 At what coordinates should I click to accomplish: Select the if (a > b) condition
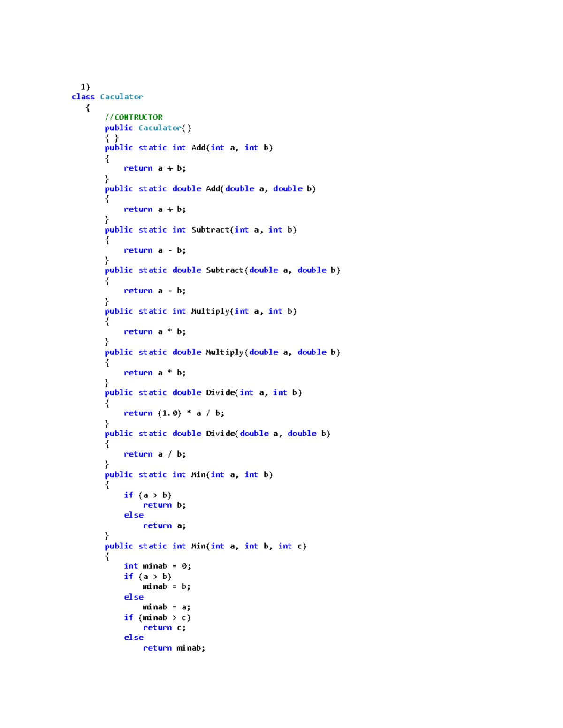click(x=148, y=495)
